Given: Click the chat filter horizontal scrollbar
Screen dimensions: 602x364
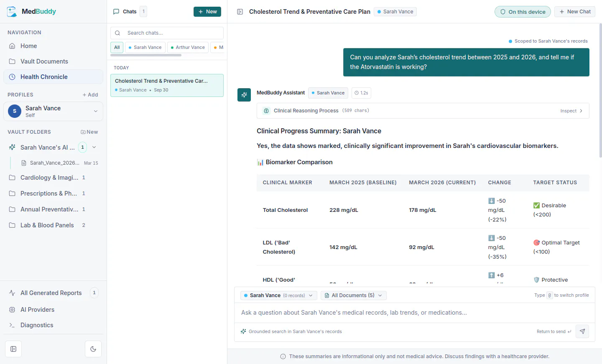Looking at the screenshot, I should tap(146, 55).
